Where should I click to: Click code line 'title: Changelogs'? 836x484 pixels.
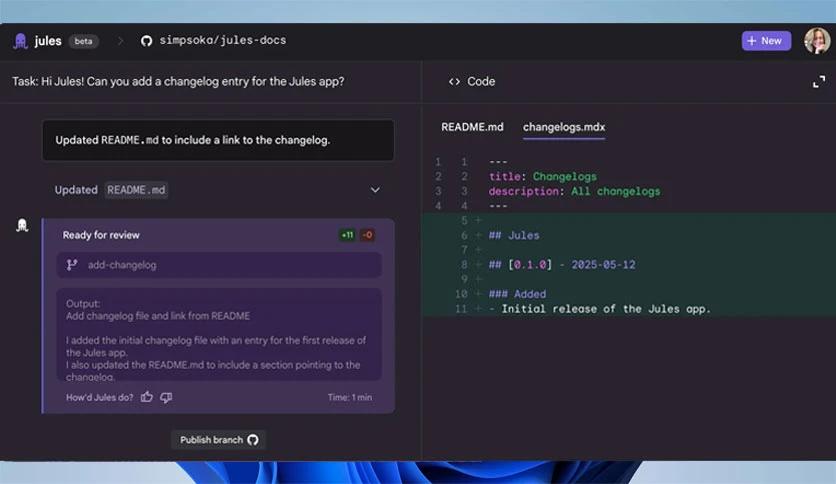click(x=543, y=176)
